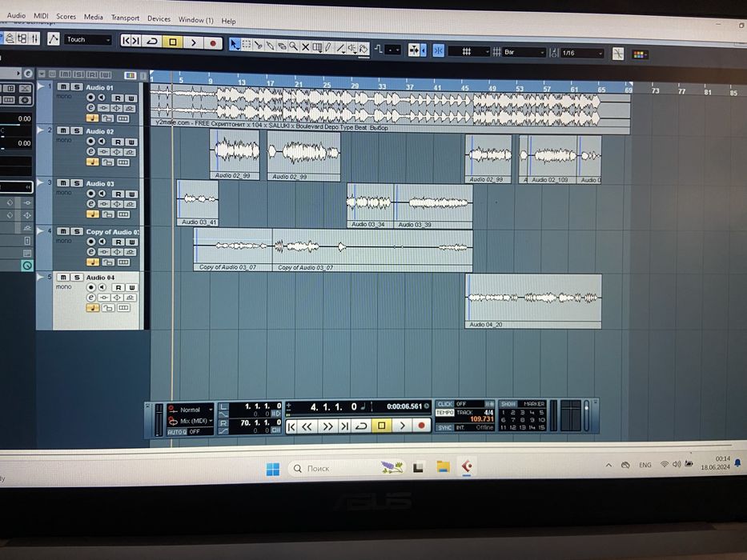Viewport: 747px width, 560px height.
Task: Click the SHOW markers button
Action: [x=508, y=404]
